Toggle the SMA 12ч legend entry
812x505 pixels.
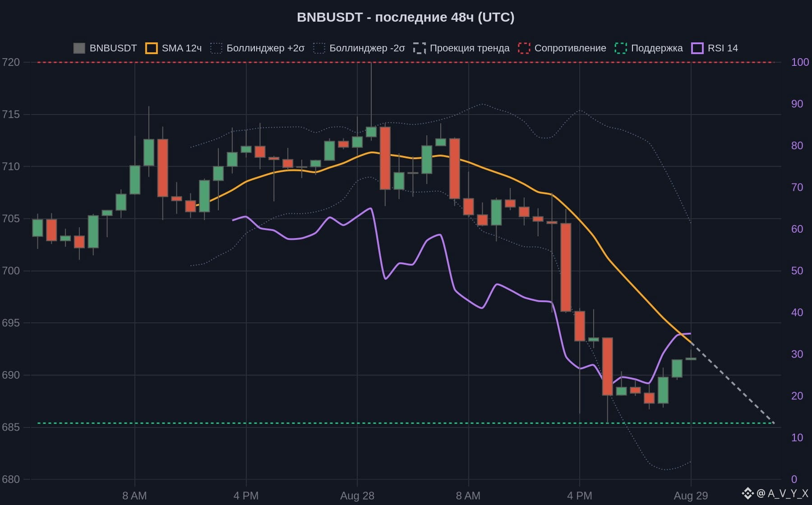[x=174, y=48]
